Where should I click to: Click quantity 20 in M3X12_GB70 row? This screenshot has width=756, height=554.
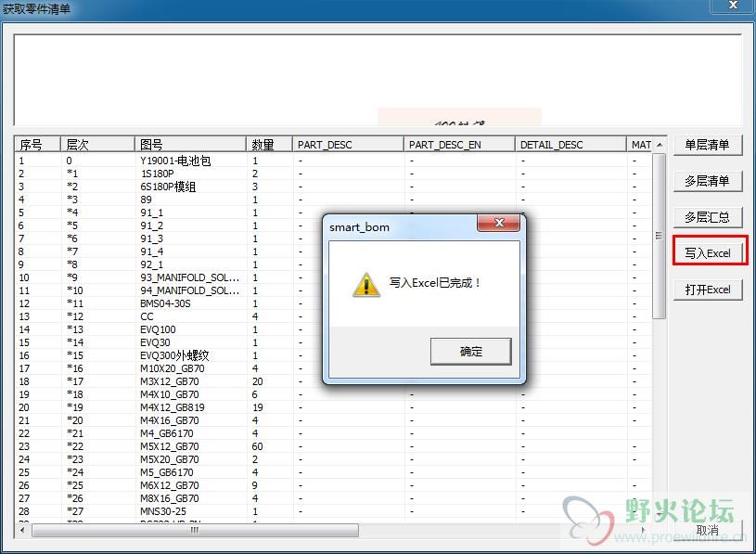[258, 382]
